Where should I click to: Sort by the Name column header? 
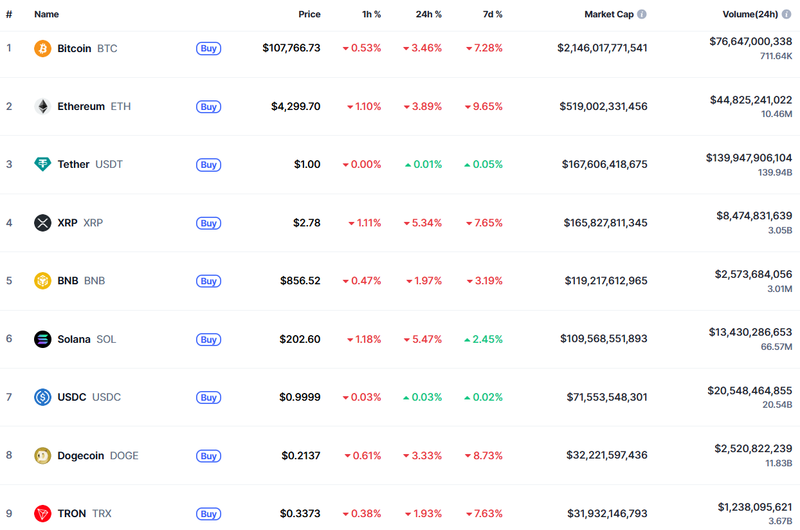point(46,15)
